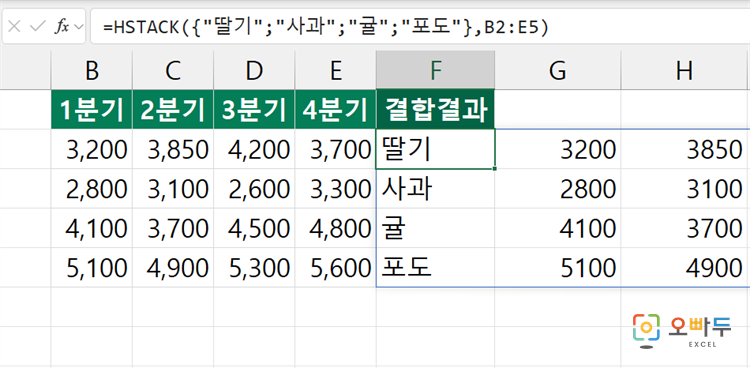Select cell with value 4,100
Screen dimensions: 750x368
(91, 228)
